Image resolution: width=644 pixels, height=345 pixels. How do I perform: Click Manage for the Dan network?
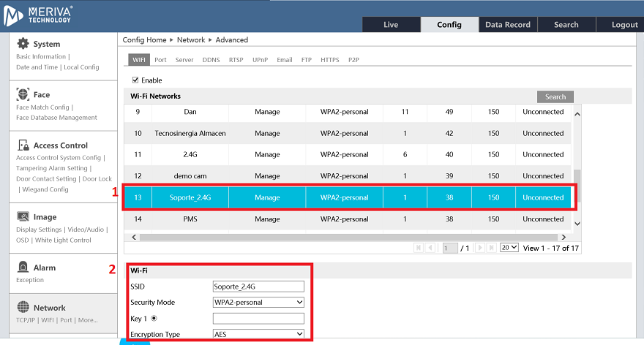(267, 113)
